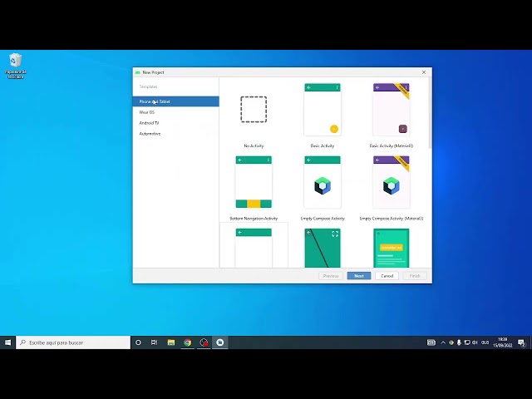Screen dimensions: 532x399
Task: Click the Android Studio taskbar icon
Action: pos(219,342)
